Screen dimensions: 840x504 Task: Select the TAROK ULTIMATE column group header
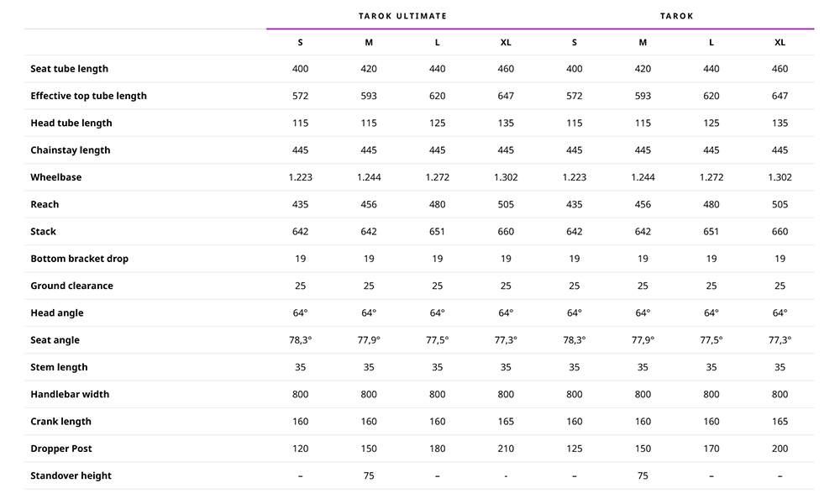click(402, 16)
